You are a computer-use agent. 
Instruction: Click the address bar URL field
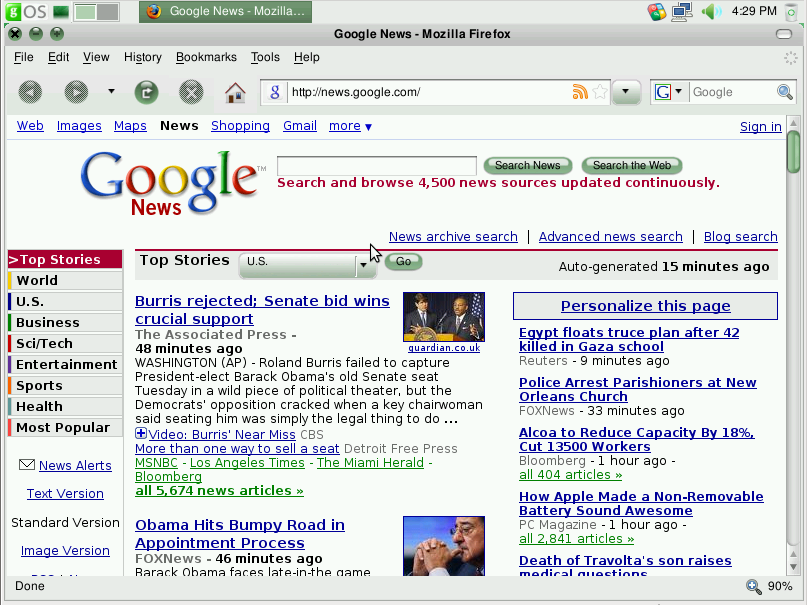430,92
